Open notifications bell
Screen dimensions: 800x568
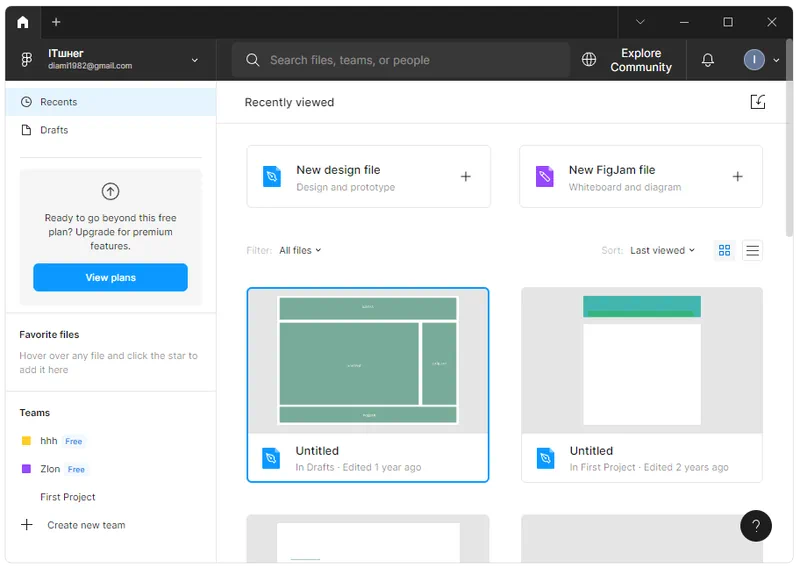pos(708,60)
